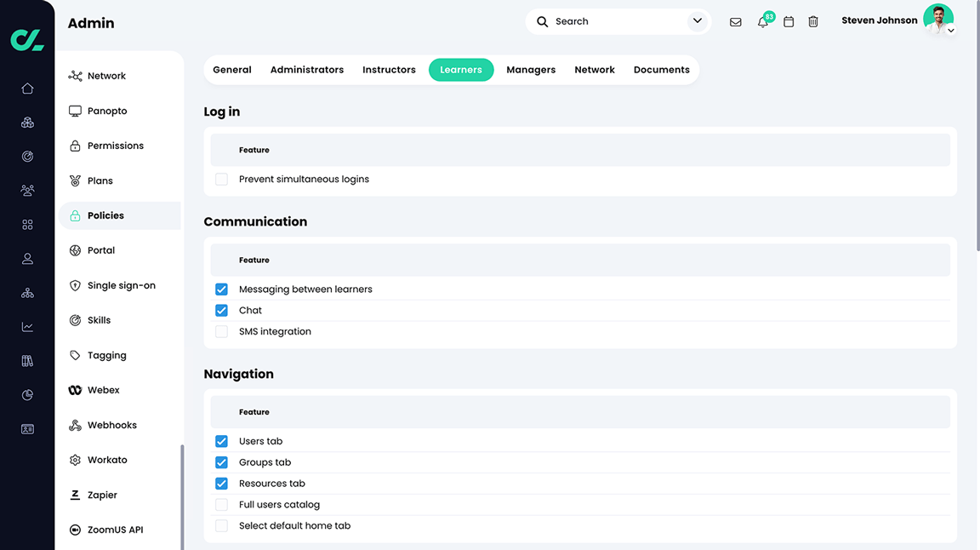Open the four-squares apps icon in left rail

(x=27, y=225)
